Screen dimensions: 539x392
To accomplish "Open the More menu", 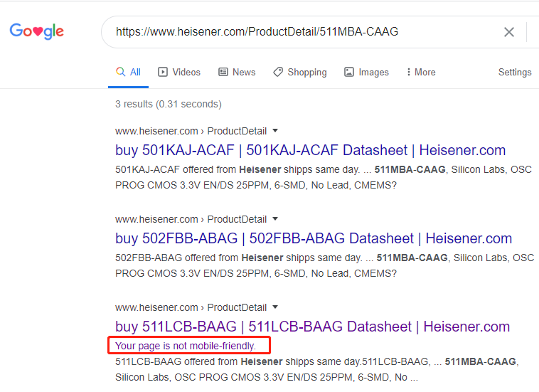I will click(x=421, y=73).
